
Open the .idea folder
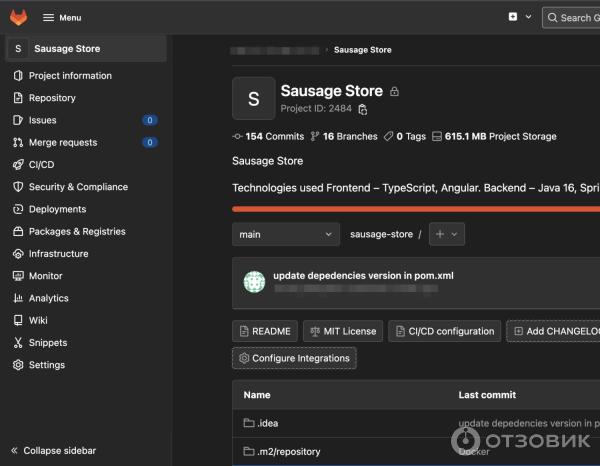point(267,423)
